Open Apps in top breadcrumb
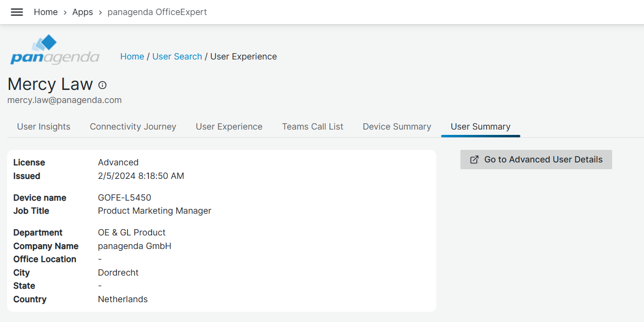 (83, 12)
